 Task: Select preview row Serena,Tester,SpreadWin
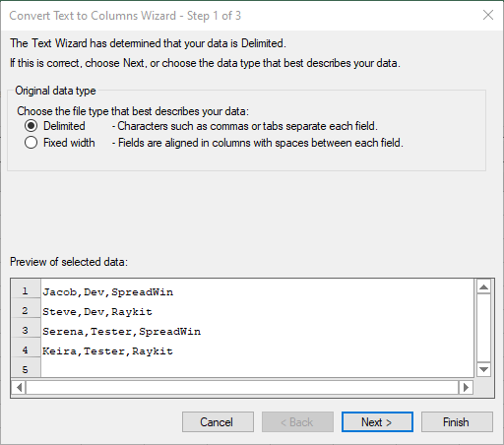click(x=121, y=331)
